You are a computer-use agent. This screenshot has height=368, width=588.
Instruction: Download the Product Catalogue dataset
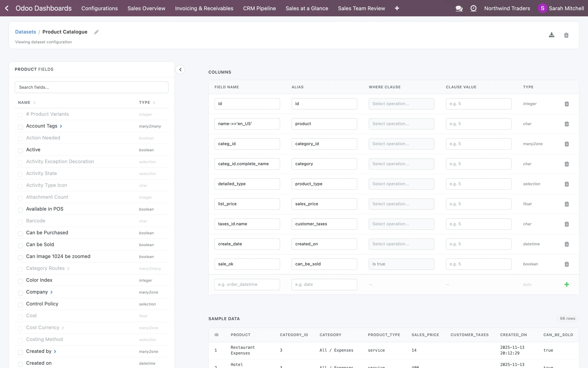point(551,35)
